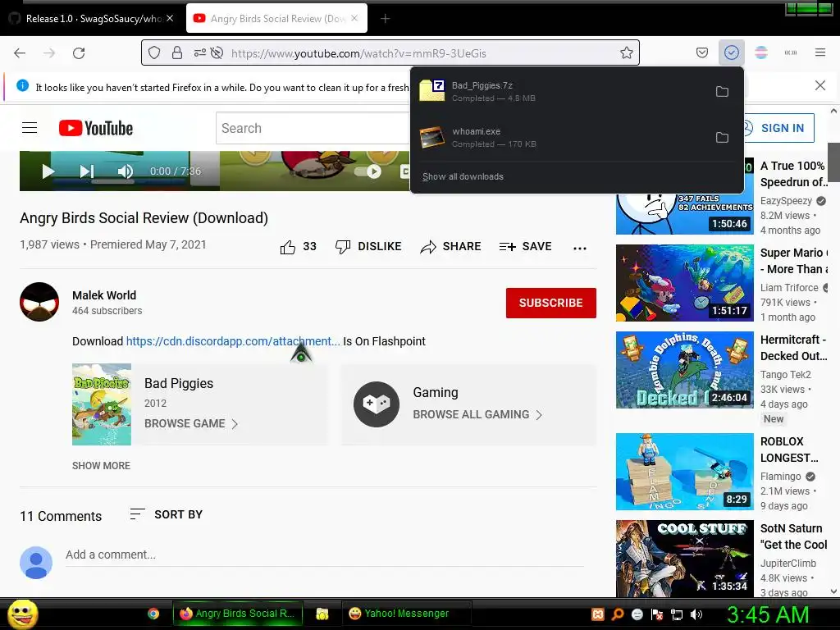
Task: Open the system tray volume icon
Action: coord(696,614)
